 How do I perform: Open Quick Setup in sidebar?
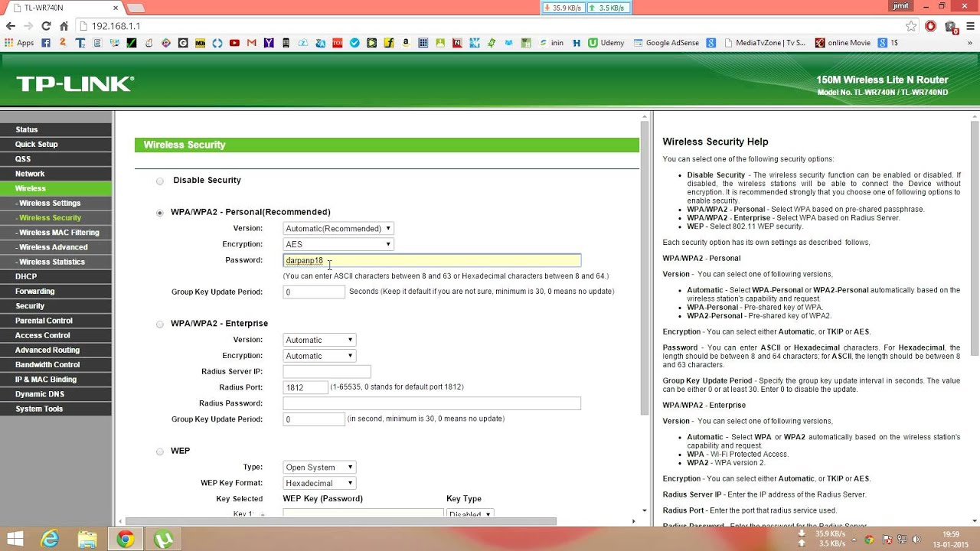(56, 144)
